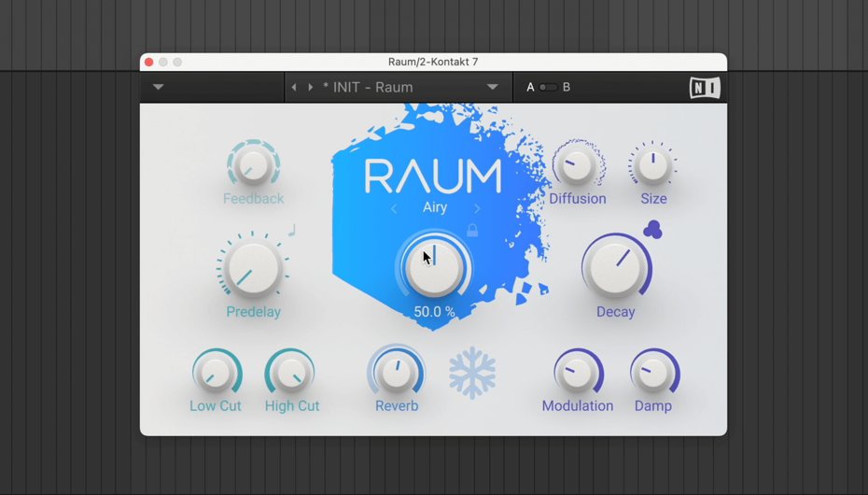Click the High Cut knob
Screen dimensions: 868x495
coord(291,373)
